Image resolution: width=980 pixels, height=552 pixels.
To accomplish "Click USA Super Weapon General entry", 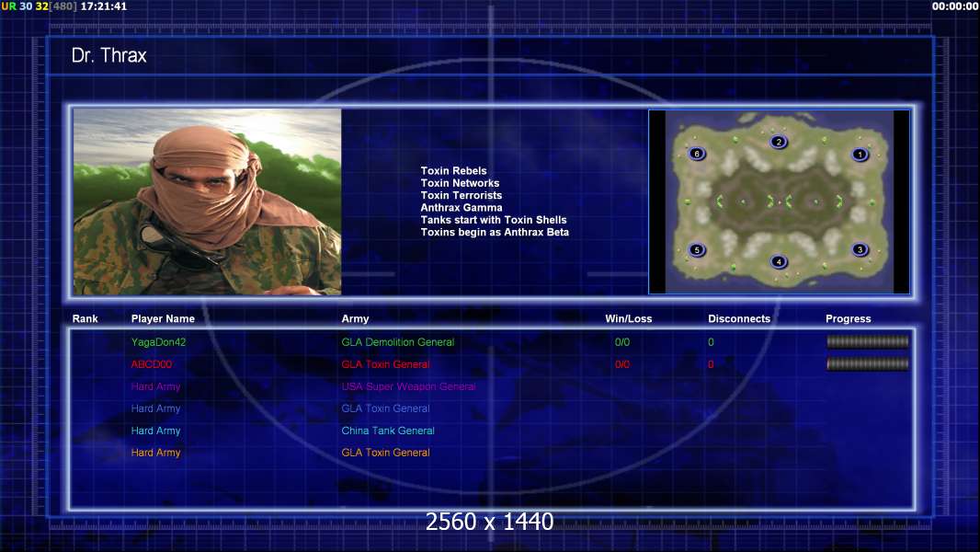I will pos(409,386).
